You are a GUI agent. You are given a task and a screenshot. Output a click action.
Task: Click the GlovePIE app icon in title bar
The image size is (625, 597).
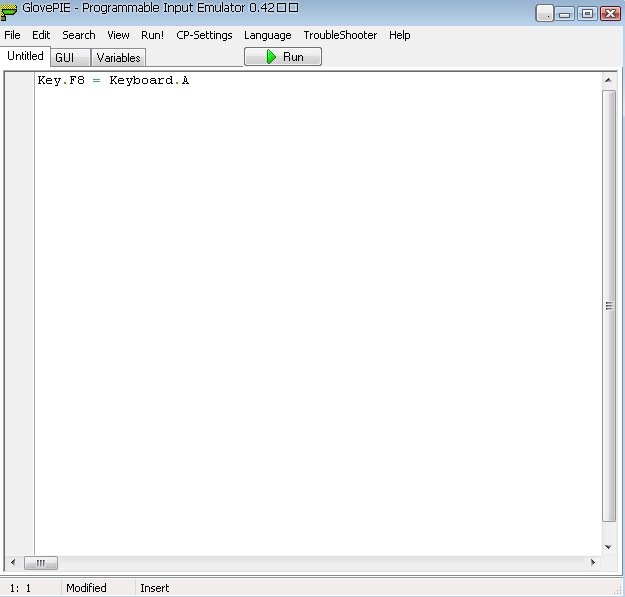8,11
